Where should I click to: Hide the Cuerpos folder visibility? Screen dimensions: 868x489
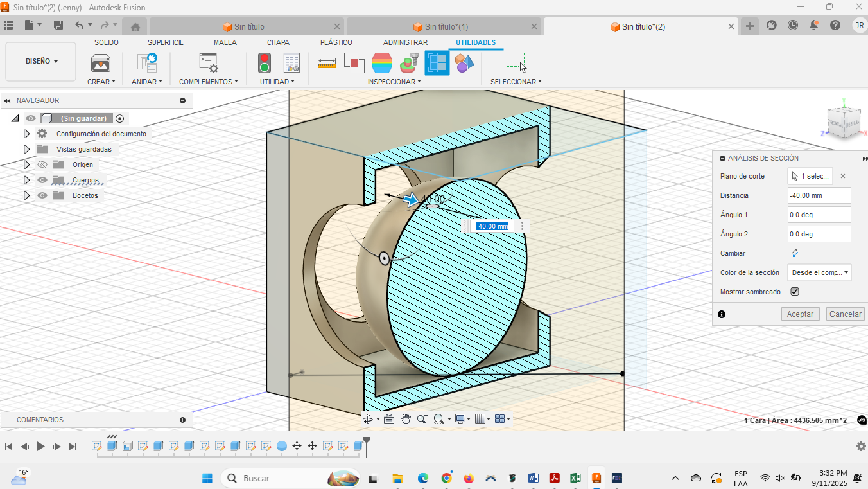tap(42, 180)
